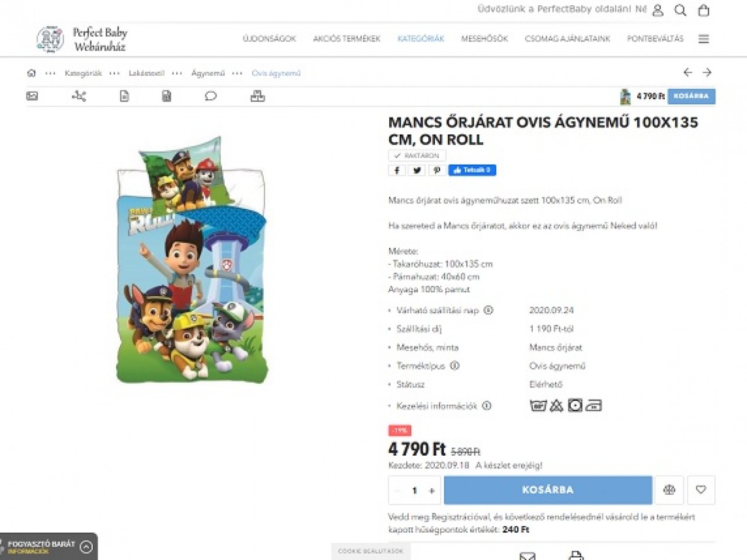
Task: Click the product compare scale icon
Action: point(669,490)
